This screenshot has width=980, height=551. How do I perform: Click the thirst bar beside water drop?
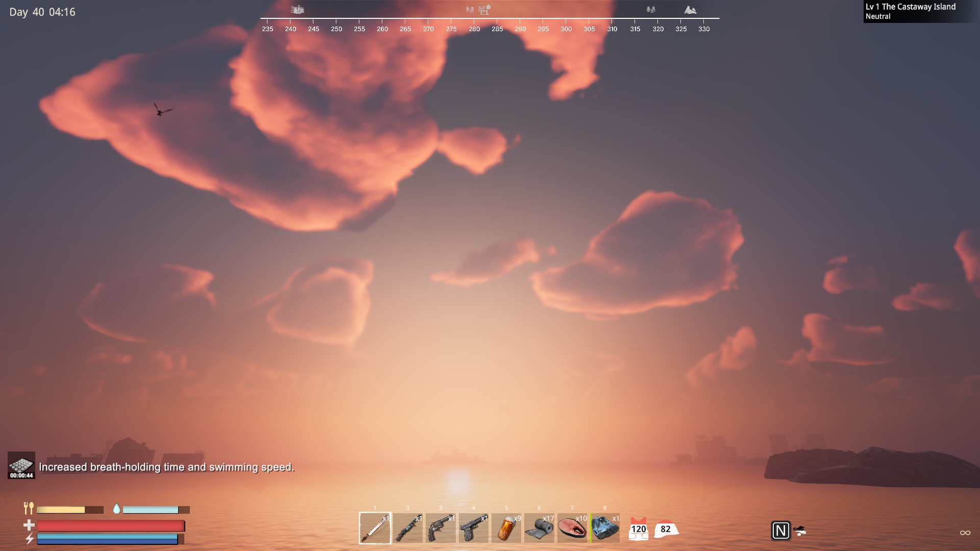click(x=156, y=510)
